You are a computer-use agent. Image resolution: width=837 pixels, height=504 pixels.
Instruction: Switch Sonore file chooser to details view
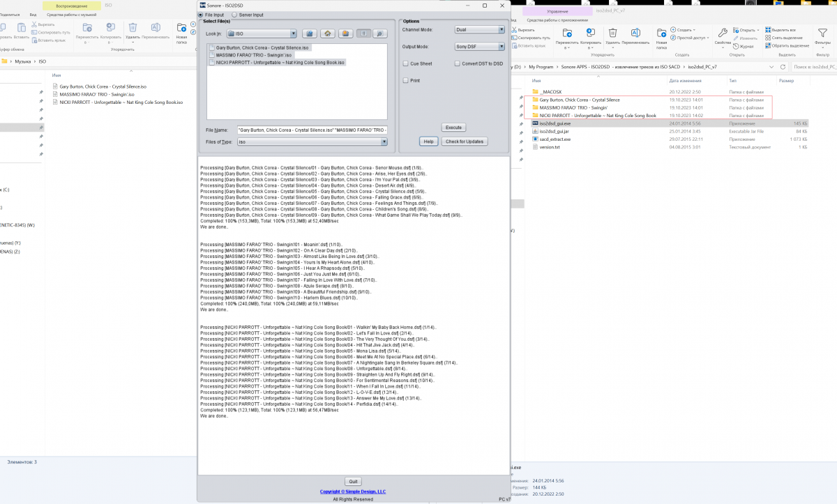tap(380, 33)
